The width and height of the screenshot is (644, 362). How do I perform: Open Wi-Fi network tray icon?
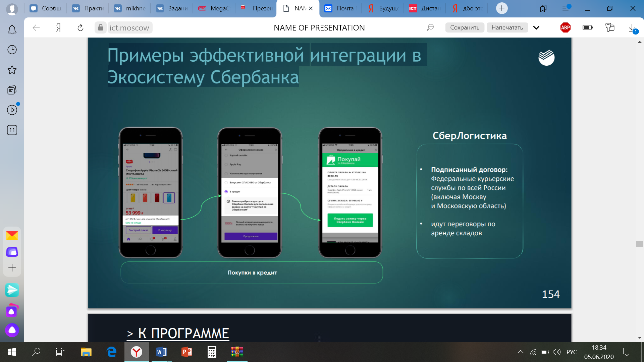coord(533,352)
